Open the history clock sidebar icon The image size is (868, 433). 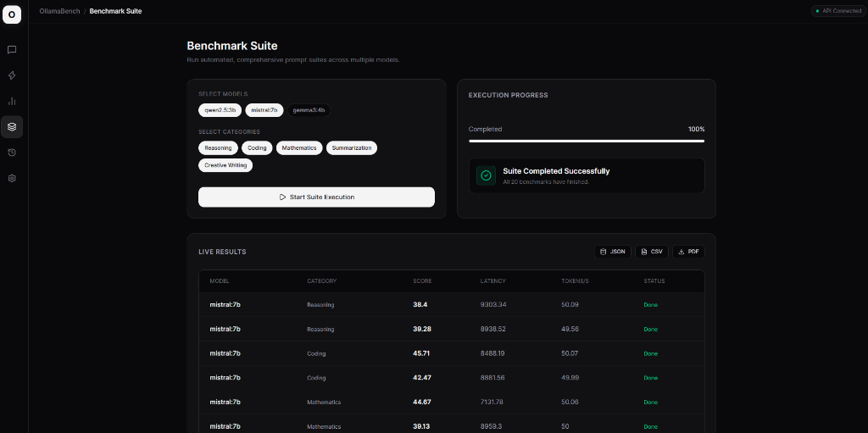tap(12, 153)
